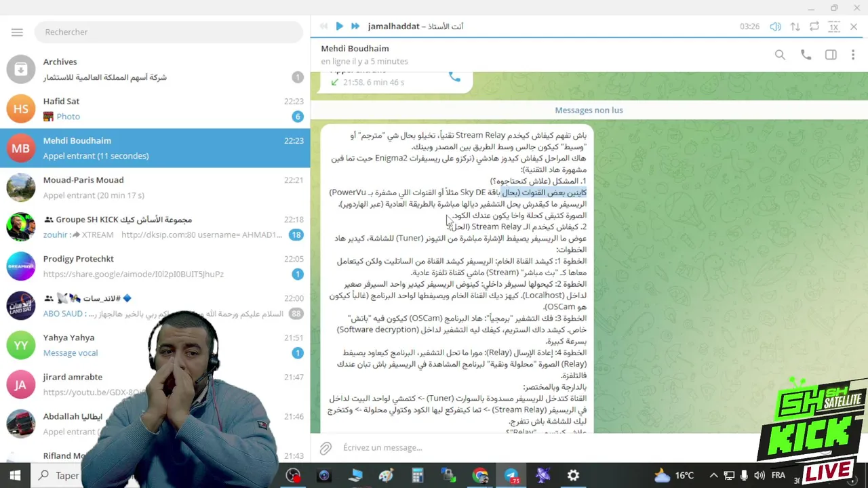
Task: Click unread badge 6 on Hafid Sat
Action: (x=297, y=117)
